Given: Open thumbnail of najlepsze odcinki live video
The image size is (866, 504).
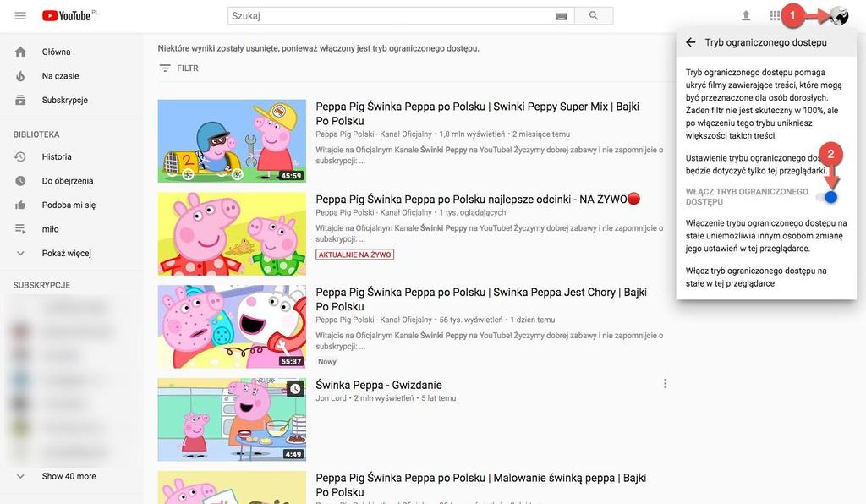Looking at the screenshot, I should (232, 234).
